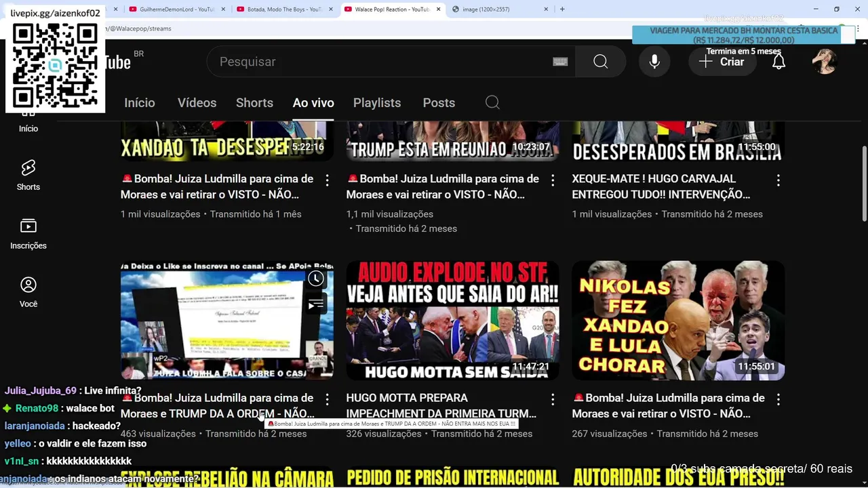
Task: Open Juiza Ludmilla TRUMP DA A ORDEM title
Action: (217, 405)
